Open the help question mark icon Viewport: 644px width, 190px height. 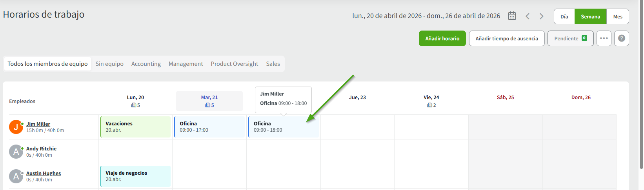point(621,38)
